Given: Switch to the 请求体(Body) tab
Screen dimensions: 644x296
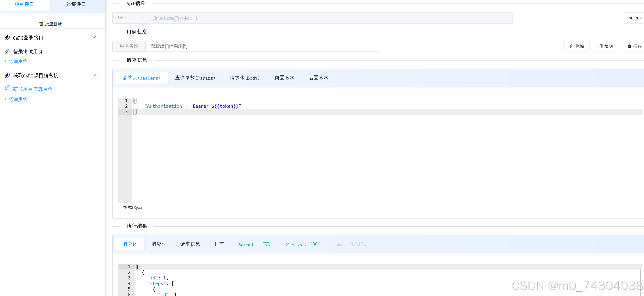Looking at the screenshot, I should pyautogui.click(x=244, y=78).
